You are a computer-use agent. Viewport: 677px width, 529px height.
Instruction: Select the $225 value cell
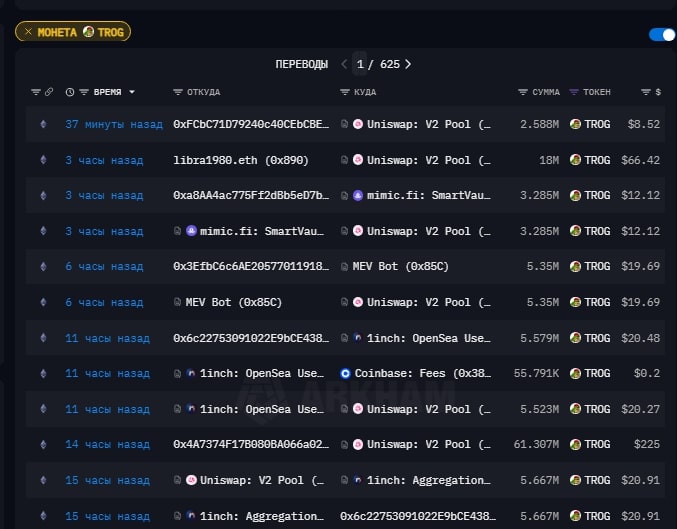pos(647,444)
